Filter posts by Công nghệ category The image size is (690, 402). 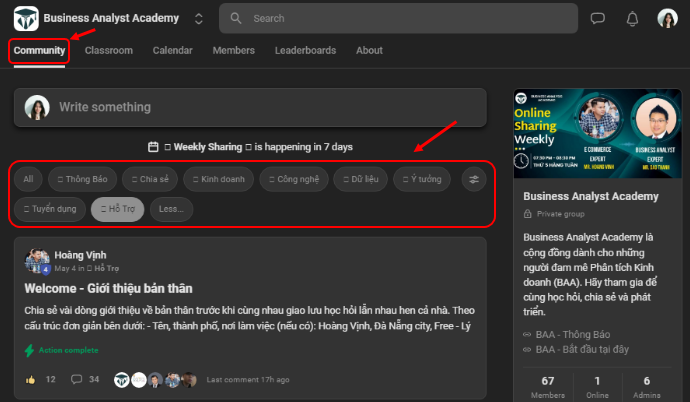294,179
